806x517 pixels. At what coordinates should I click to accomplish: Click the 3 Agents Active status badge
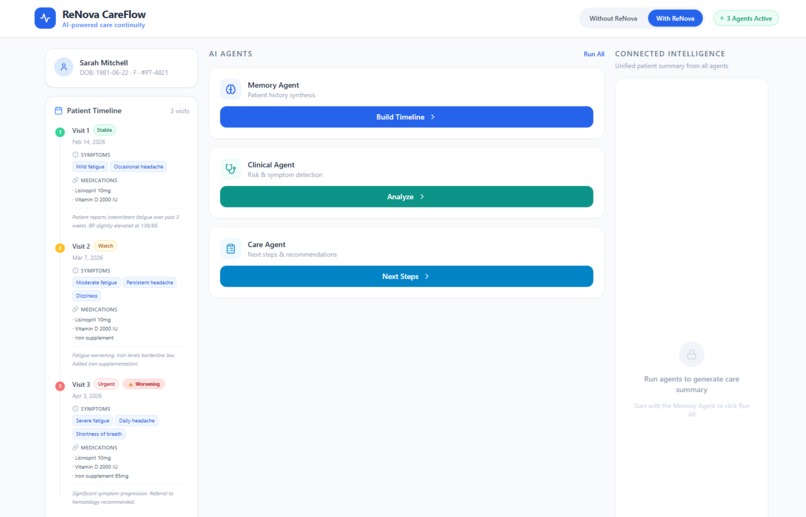(x=746, y=19)
